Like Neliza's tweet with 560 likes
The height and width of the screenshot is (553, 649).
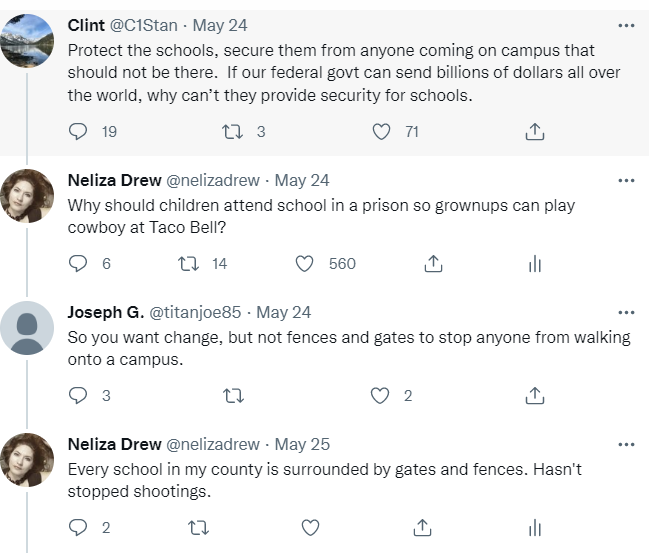[306, 264]
